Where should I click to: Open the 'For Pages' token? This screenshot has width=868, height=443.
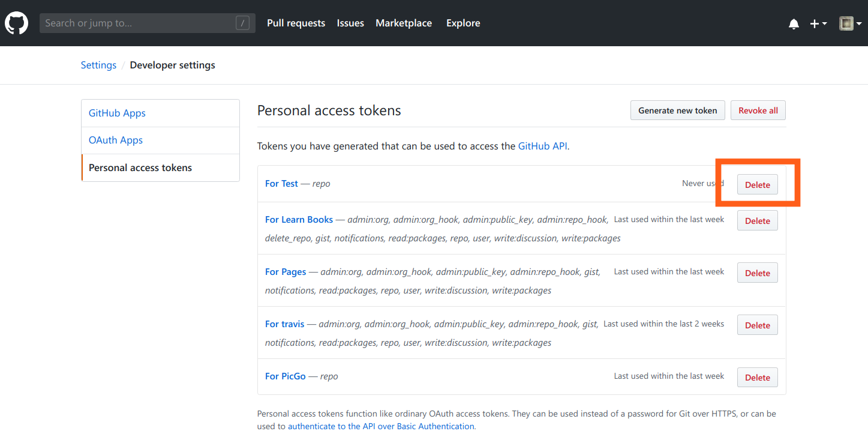[286, 272]
